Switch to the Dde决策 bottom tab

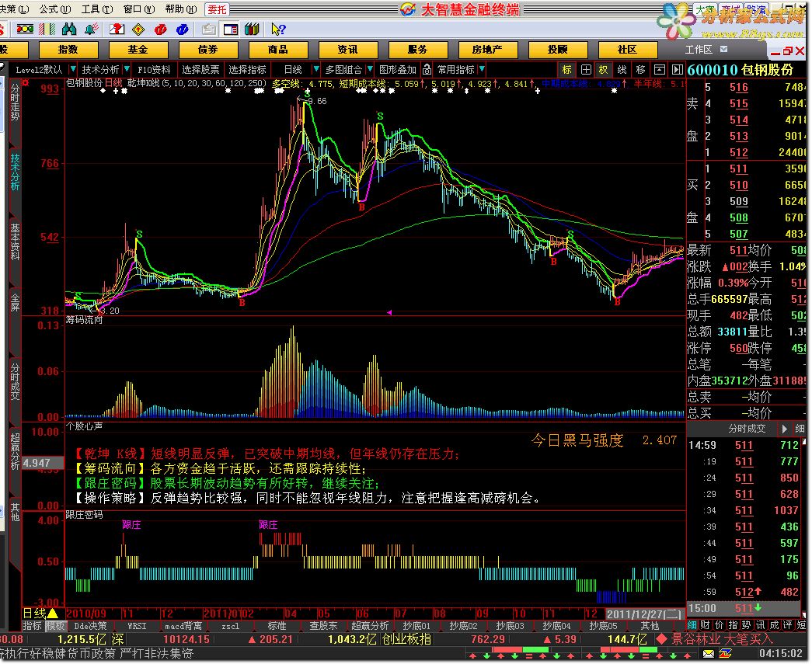tap(90, 626)
